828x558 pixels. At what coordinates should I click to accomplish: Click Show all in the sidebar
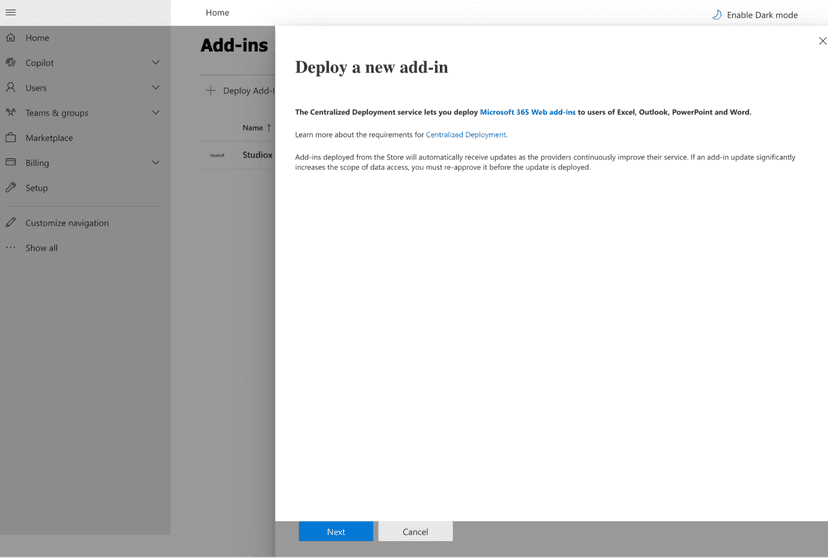tap(41, 248)
